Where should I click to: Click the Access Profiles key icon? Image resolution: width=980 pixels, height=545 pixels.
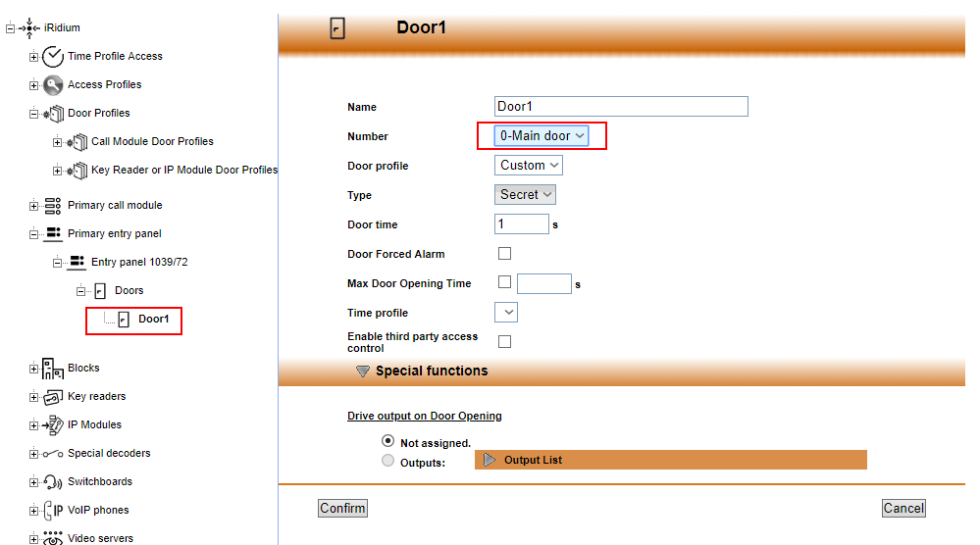tap(53, 84)
